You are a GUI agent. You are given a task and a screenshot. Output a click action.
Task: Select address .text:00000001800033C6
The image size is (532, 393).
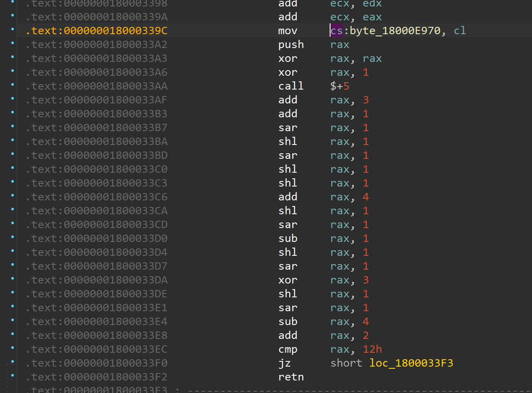click(x=97, y=197)
